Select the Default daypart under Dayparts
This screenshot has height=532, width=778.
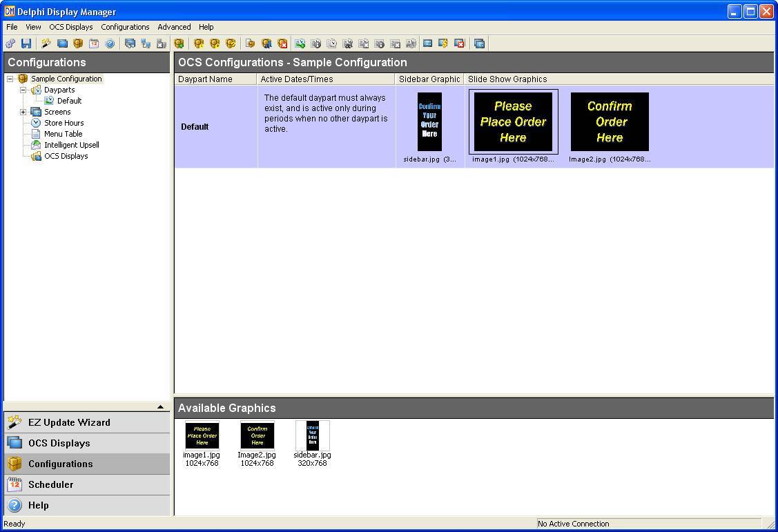[x=70, y=101]
